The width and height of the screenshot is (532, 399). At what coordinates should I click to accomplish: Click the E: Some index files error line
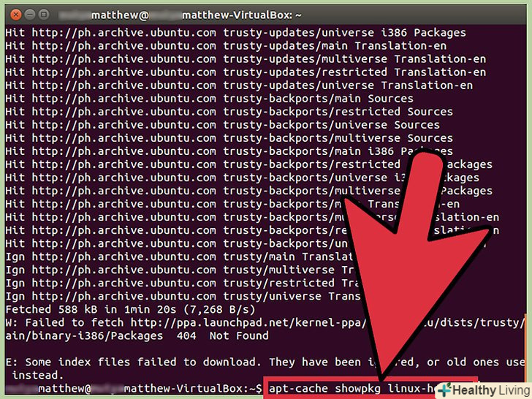265,362
